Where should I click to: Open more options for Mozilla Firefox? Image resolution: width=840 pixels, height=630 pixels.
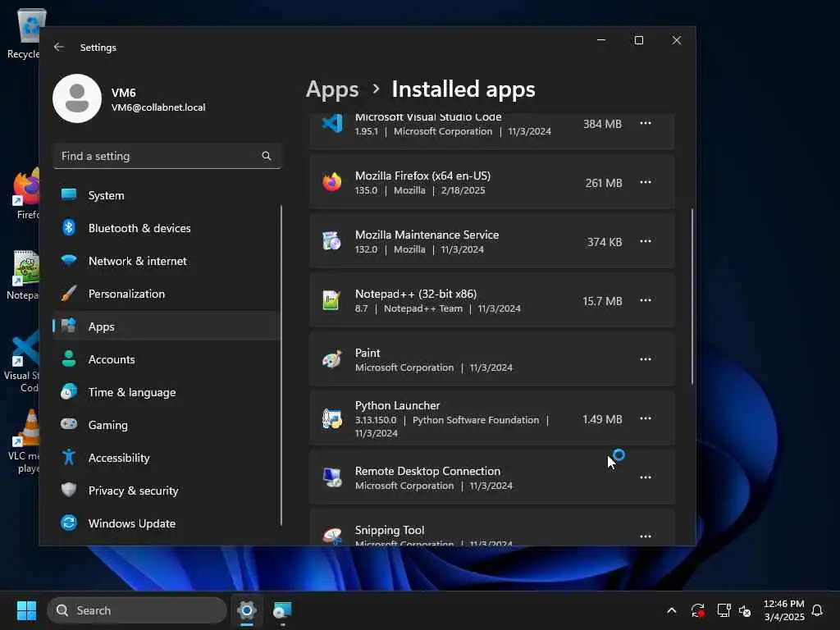tap(646, 182)
